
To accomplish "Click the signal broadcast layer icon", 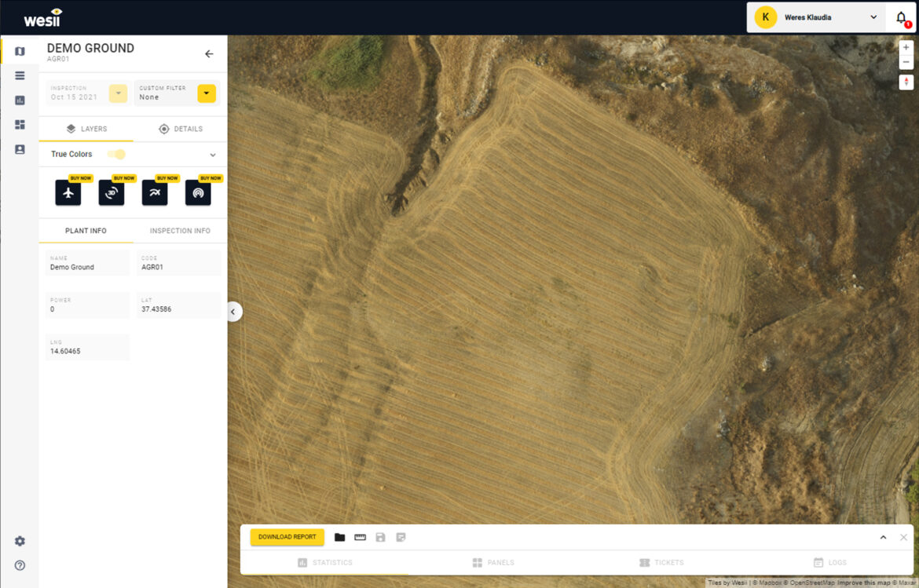I will pos(198,192).
